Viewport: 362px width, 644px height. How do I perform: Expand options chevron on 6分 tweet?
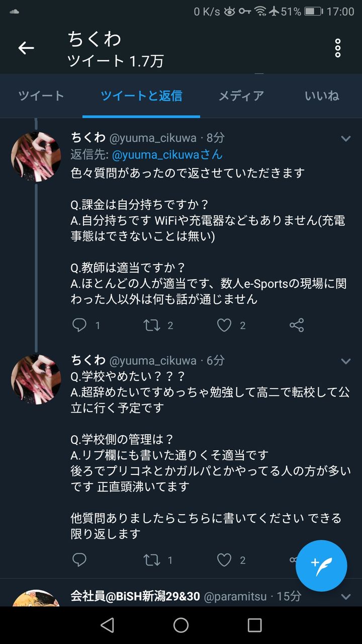(346, 361)
